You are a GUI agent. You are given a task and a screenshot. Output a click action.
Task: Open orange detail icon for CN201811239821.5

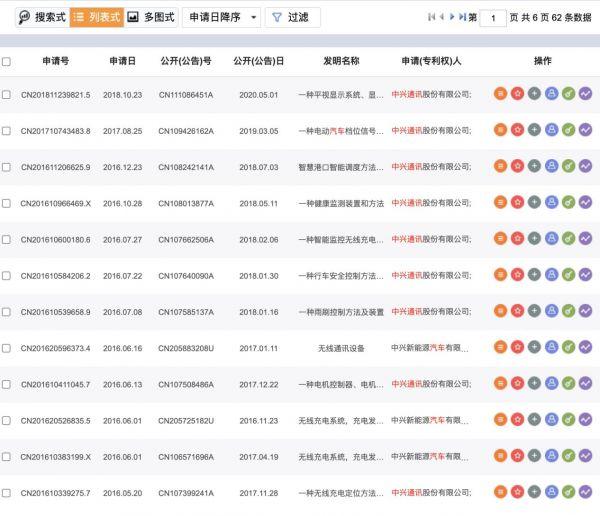coord(500,93)
